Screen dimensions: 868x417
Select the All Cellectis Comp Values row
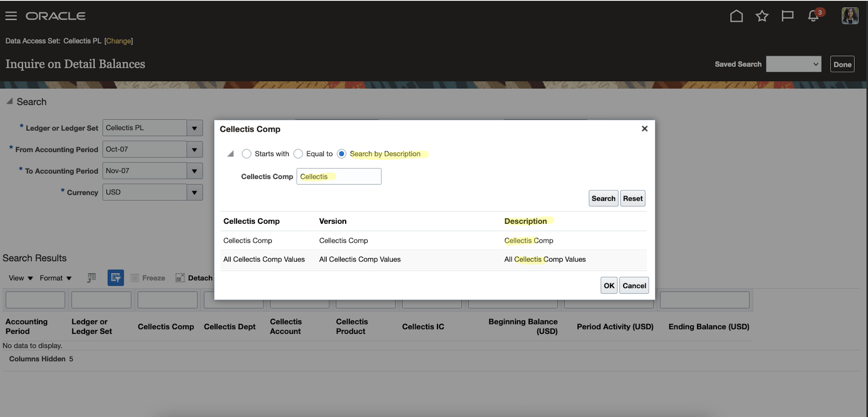tap(433, 260)
